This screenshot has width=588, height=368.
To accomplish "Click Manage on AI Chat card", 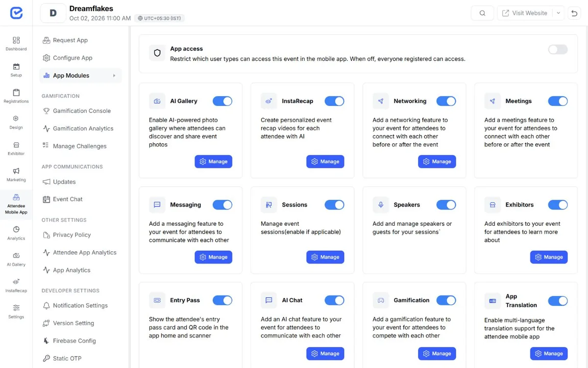I will coord(325,353).
